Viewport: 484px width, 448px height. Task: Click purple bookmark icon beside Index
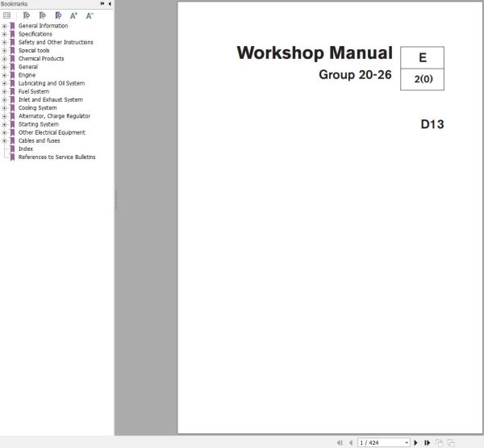coord(12,149)
